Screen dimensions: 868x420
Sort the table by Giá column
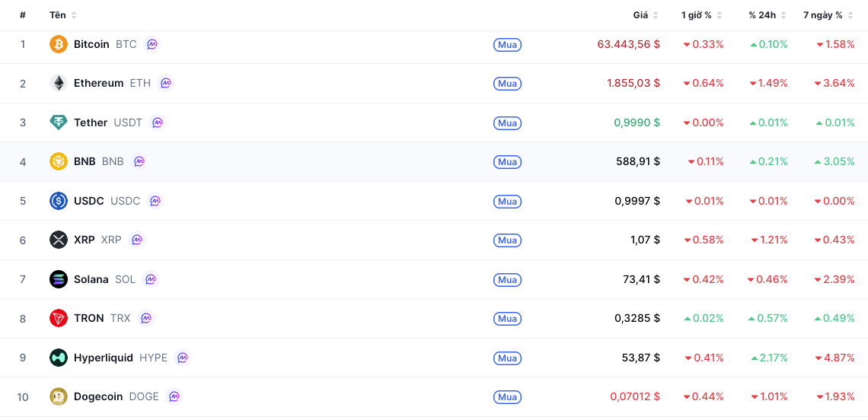(646, 15)
